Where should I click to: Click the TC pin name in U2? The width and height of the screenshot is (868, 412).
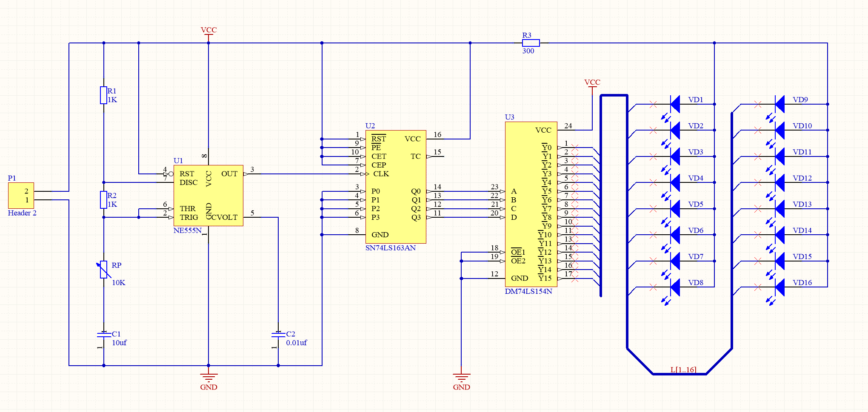tap(416, 156)
